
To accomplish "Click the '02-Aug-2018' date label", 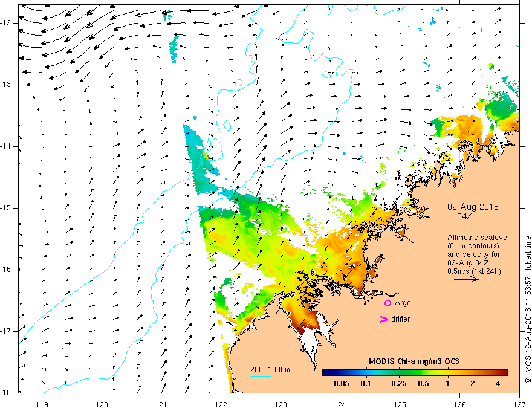I will click(473, 207).
